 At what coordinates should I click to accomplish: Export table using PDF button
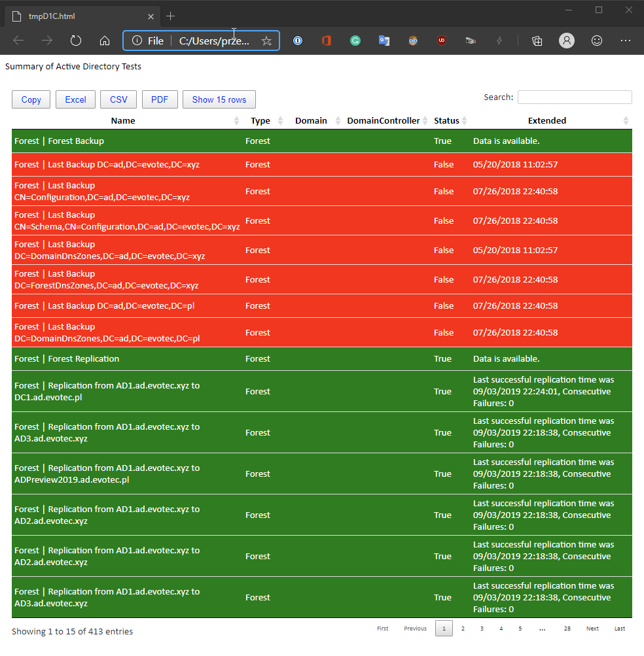click(160, 99)
